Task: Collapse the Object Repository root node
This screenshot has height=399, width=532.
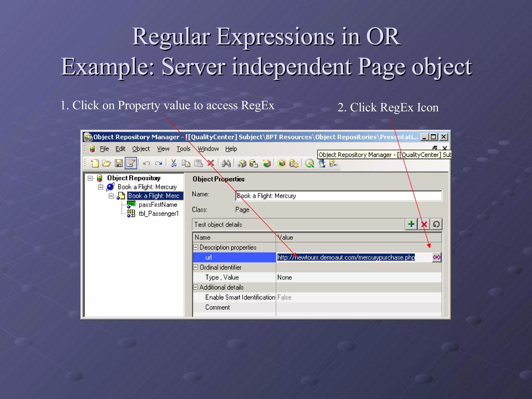Action: (90, 178)
